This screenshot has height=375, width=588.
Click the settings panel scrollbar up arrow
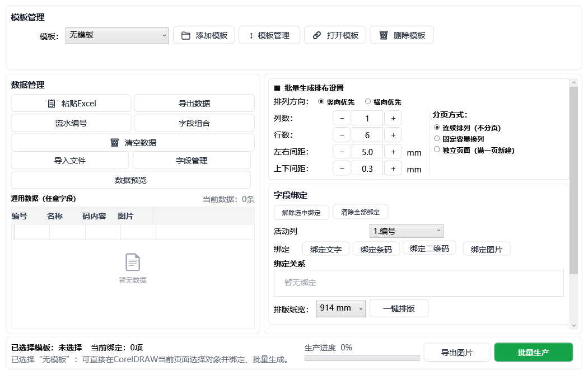coord(574,82)
